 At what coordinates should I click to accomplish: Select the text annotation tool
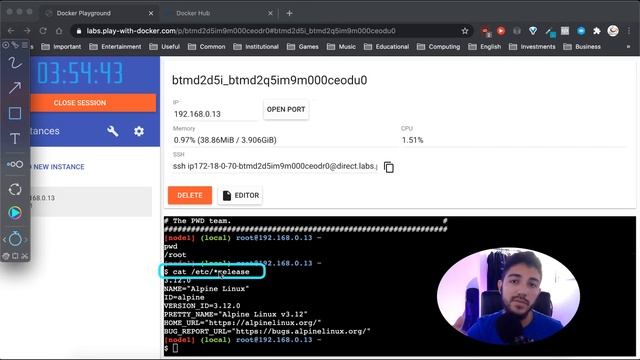tap(15, 138)
